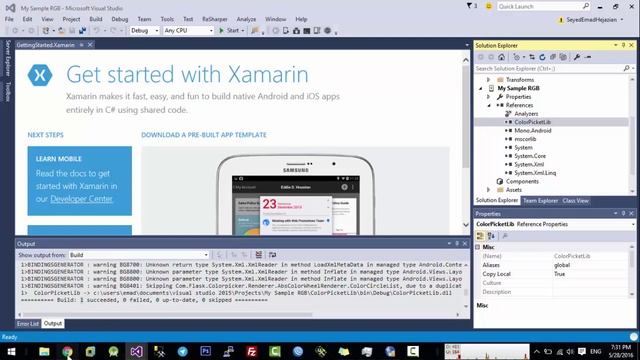The image size is (640, 360).
Task: Click the Alphabetical sort icon in Properties
Action: [x=491, y=236]
